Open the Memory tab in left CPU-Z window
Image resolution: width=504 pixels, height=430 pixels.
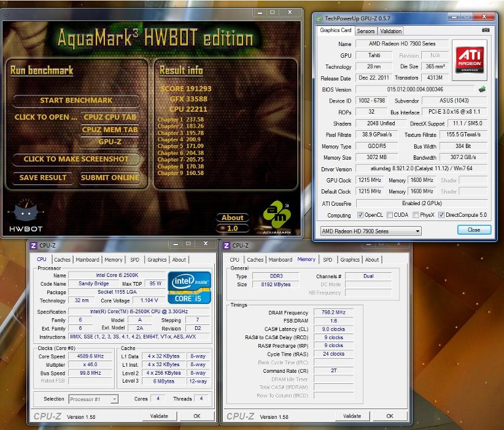(114, 260)
